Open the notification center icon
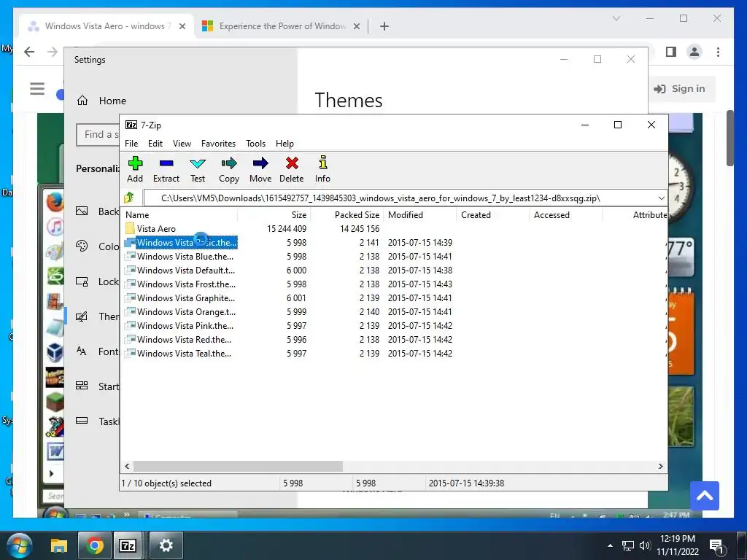 716,546
